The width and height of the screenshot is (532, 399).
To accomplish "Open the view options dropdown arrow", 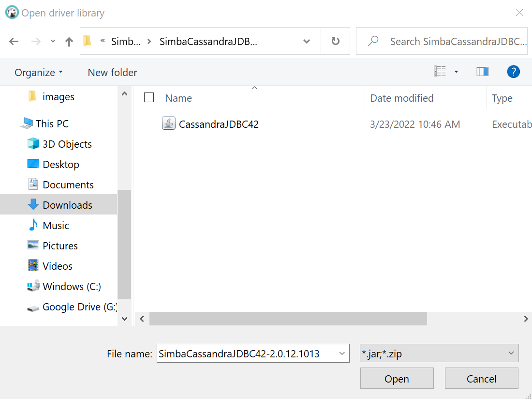I will coord(456,72).
